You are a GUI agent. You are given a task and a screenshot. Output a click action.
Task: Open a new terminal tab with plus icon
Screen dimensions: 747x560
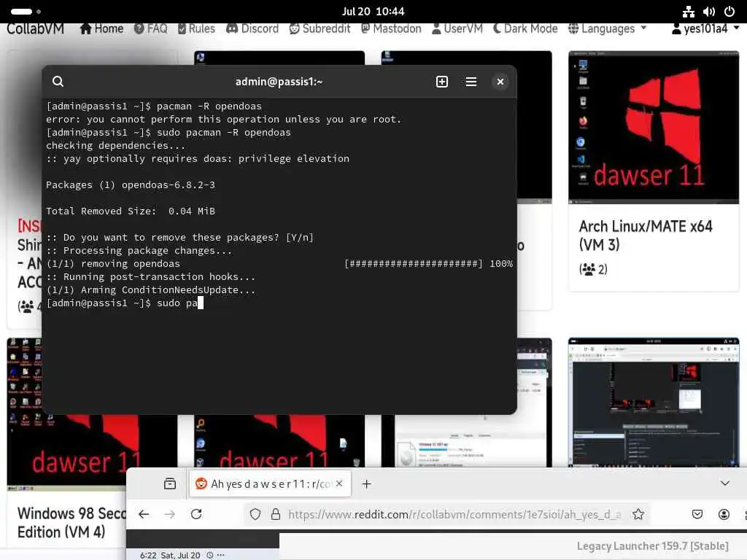tap(441, 82)
